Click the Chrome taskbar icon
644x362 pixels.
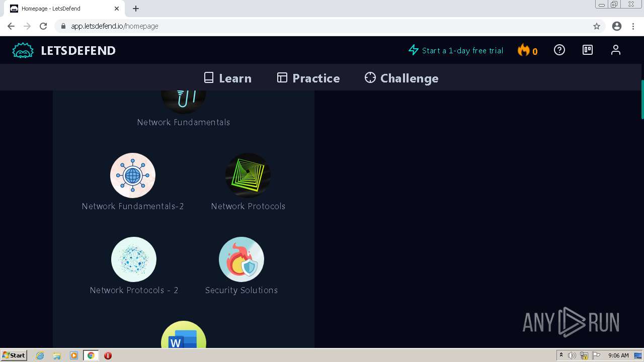[x=91, y=355]
